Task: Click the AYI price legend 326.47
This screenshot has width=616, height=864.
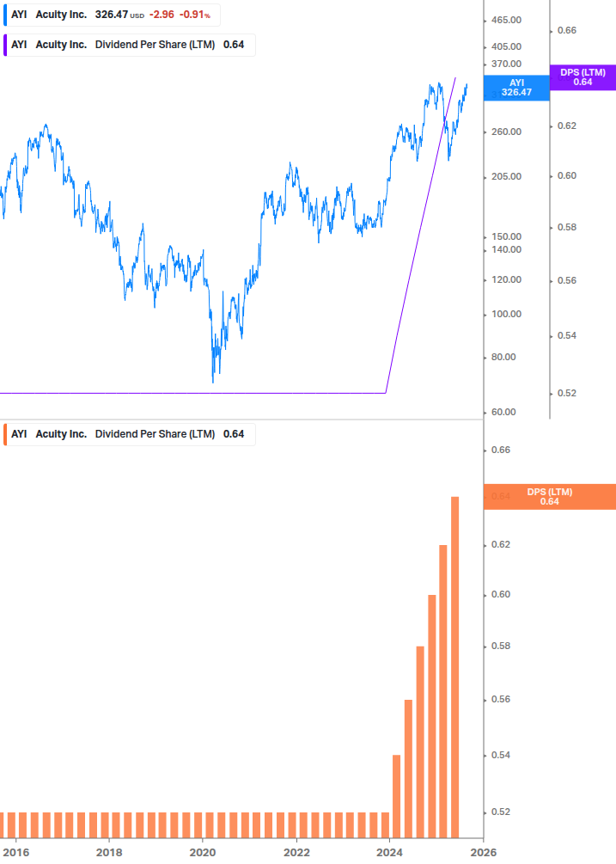Action: click(x=112, y=15)
